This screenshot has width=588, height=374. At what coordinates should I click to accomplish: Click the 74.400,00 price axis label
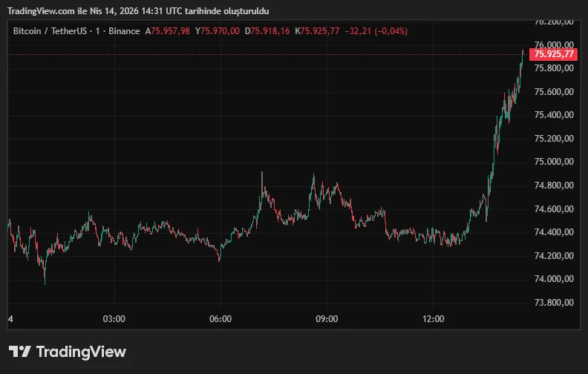554,232
